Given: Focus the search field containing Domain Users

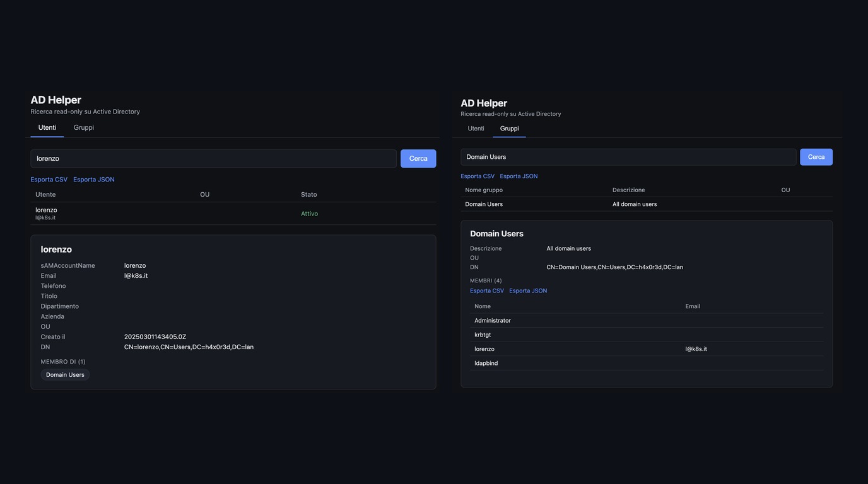Looking at the screenshot, I should pos(629,157).
